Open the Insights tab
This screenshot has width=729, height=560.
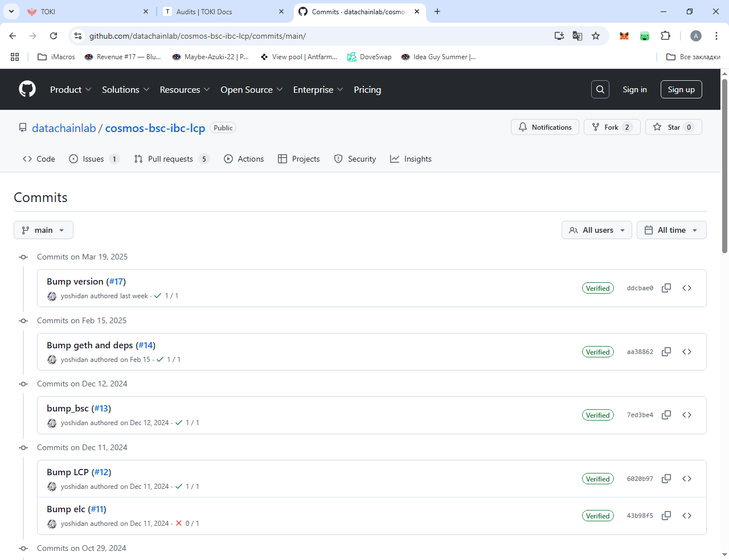click(411, 159)
